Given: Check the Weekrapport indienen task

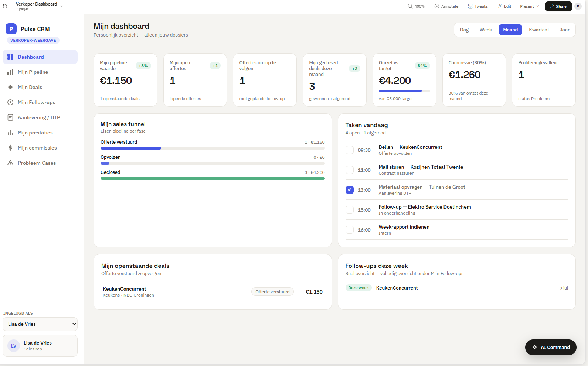Looking at the screenshot, I should (x=350, y=230).
